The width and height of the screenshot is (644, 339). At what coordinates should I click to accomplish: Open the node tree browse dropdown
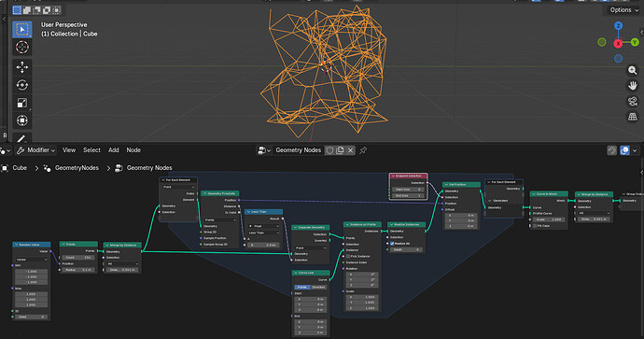click(263, 150)
